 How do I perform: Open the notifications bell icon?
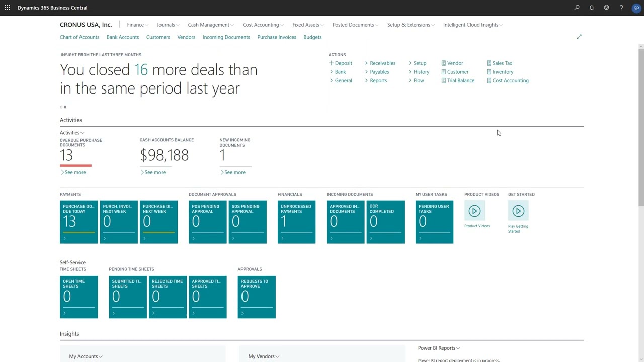[592, 8]
